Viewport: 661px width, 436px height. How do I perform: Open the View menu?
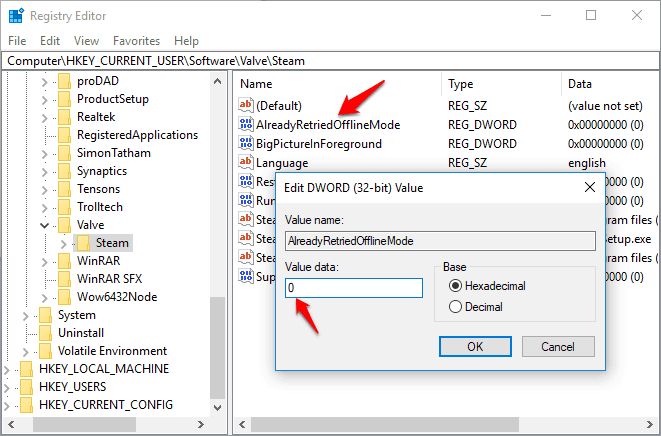(x=86, y=41)
